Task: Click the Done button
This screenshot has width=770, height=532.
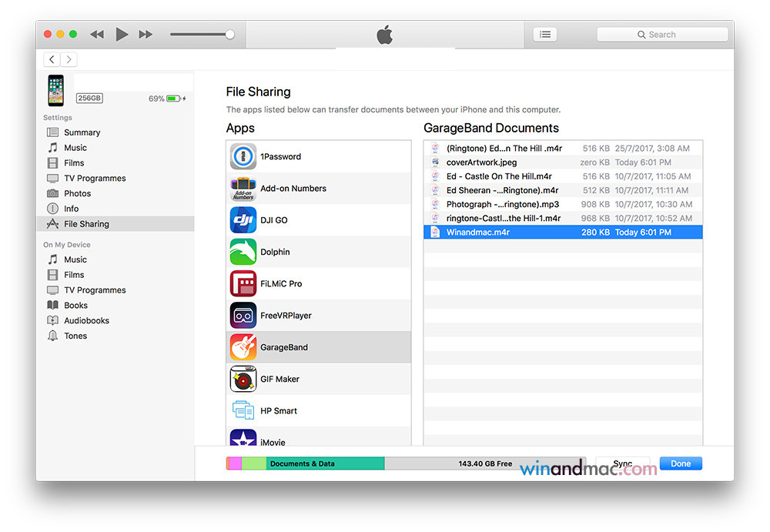Action: 681,463
